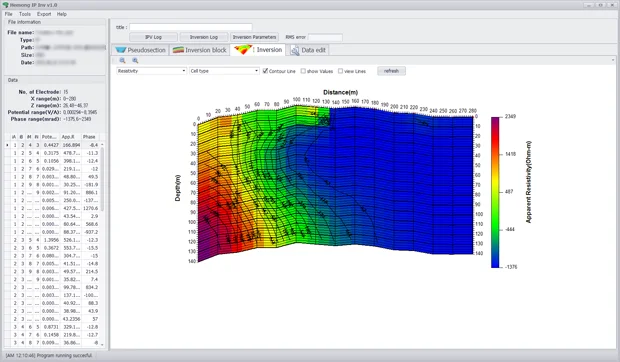Click the M column header
This screenshot has height=362, width=620.
(29, 137)
